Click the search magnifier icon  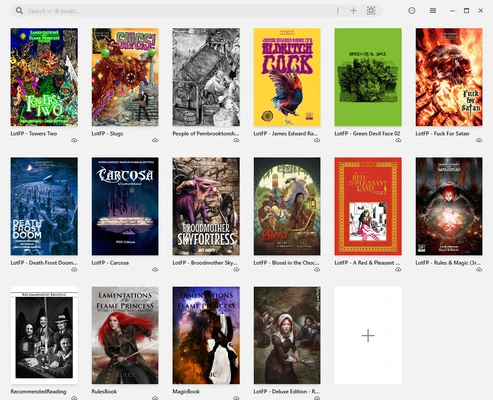pyautogui.click(x=19, y=11)
